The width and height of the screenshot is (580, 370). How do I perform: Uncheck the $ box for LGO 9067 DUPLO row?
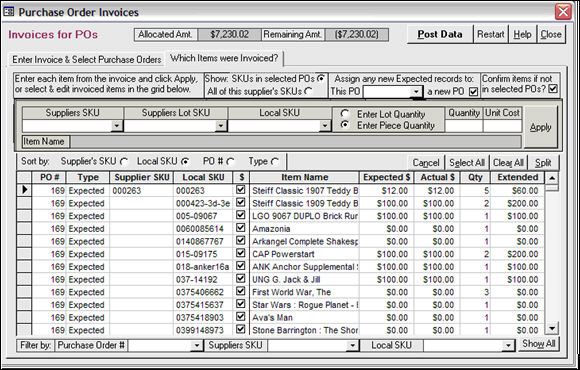click(x=241, y=215)
